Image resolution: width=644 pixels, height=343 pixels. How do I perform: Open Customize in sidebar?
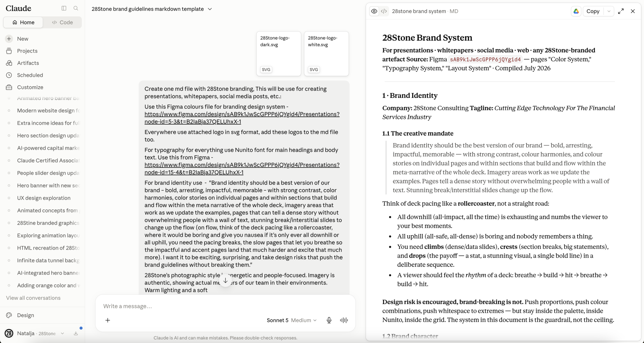coord(42,87)
